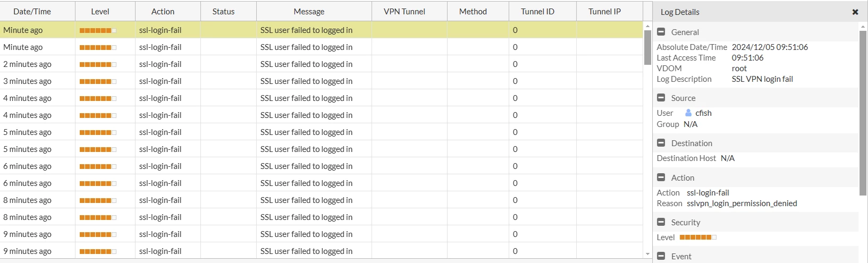Collapse the Event section
Image resolution: width=868 pixels, height=263 pixels.
tap(661, 256)
